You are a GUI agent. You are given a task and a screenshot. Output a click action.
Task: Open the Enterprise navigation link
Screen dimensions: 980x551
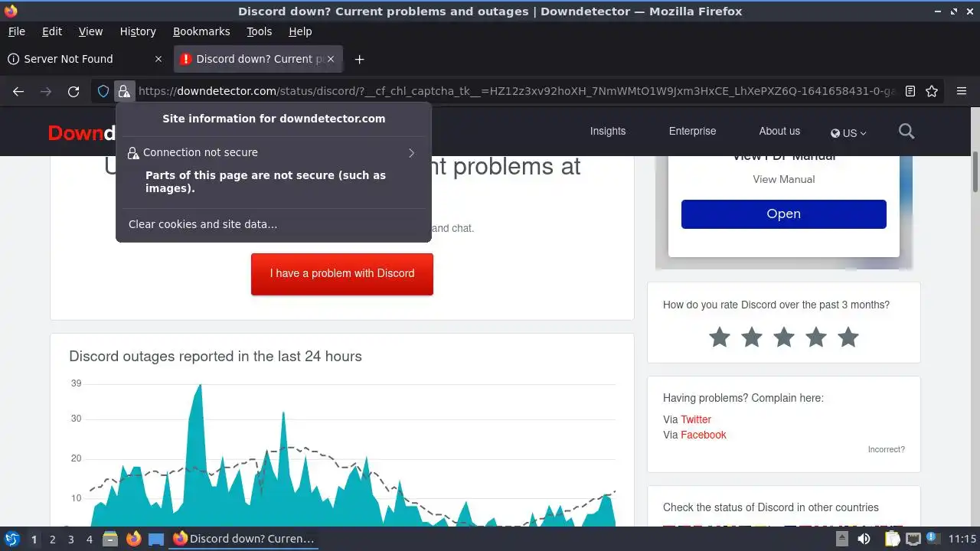(x=693, y=132)
